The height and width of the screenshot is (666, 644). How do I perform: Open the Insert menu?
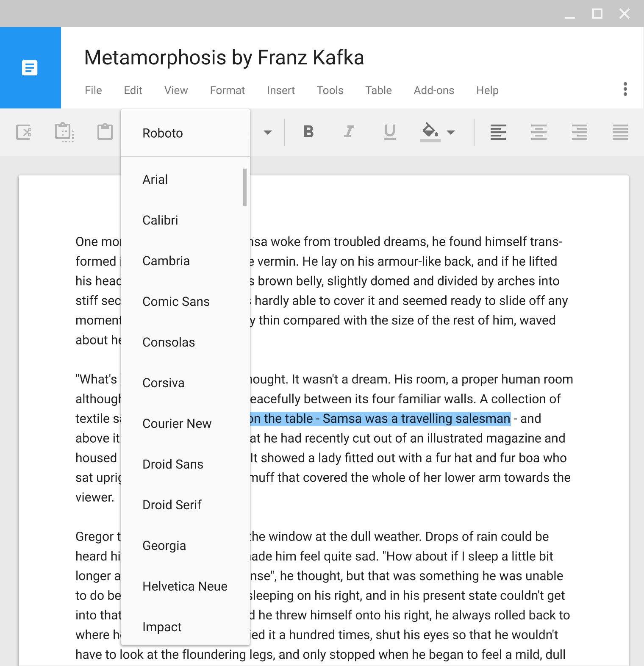[x=281, y=90]
